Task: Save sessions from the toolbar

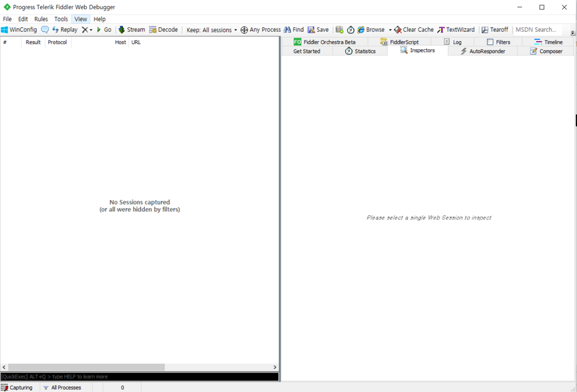Action: pyautogui.click(x=318, y=30)
